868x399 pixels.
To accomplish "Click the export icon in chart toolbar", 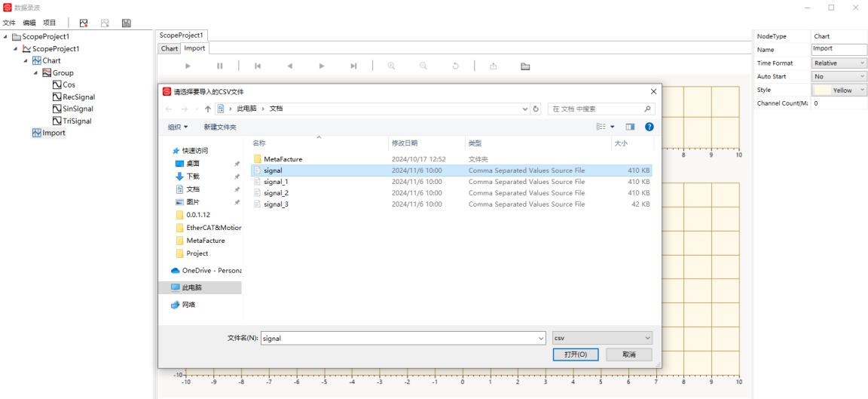I will coord(494,66).
